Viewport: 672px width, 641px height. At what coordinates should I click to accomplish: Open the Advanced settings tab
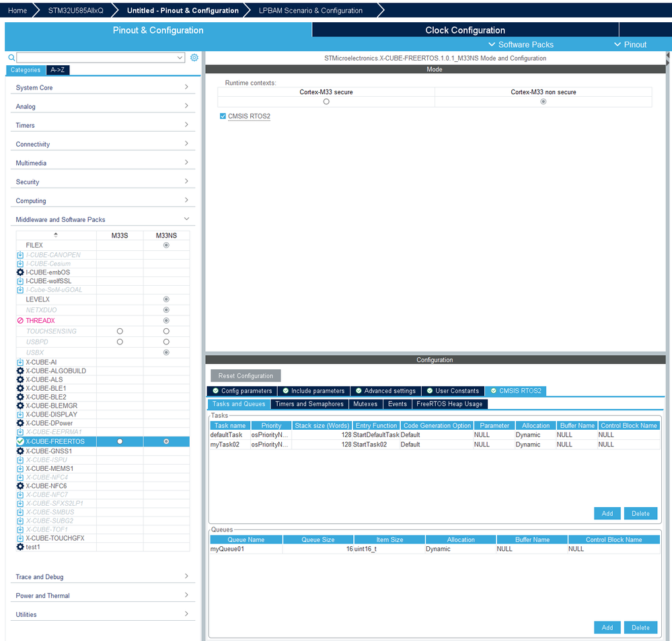click(x=385, y=391)
